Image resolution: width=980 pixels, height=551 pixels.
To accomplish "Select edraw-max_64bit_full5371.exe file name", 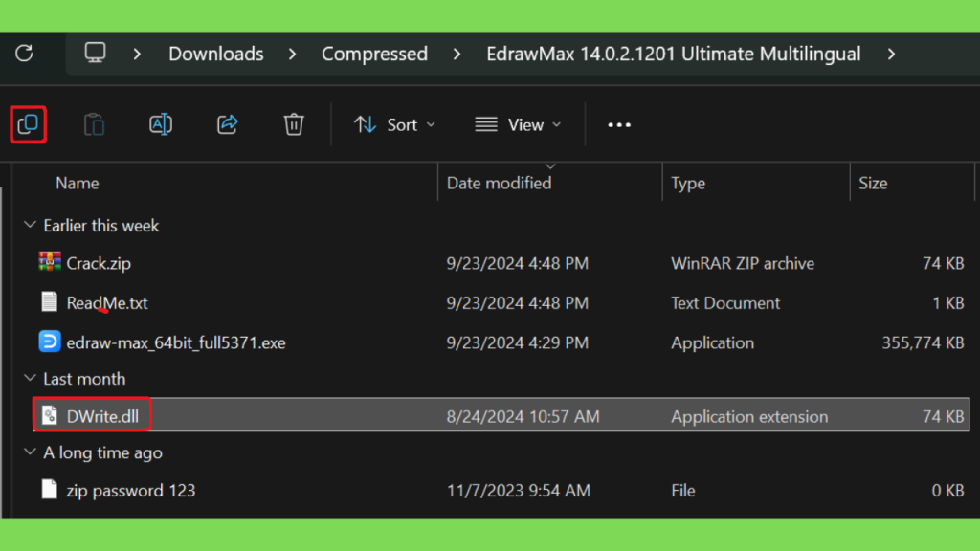I will click(x=176, y=342).
